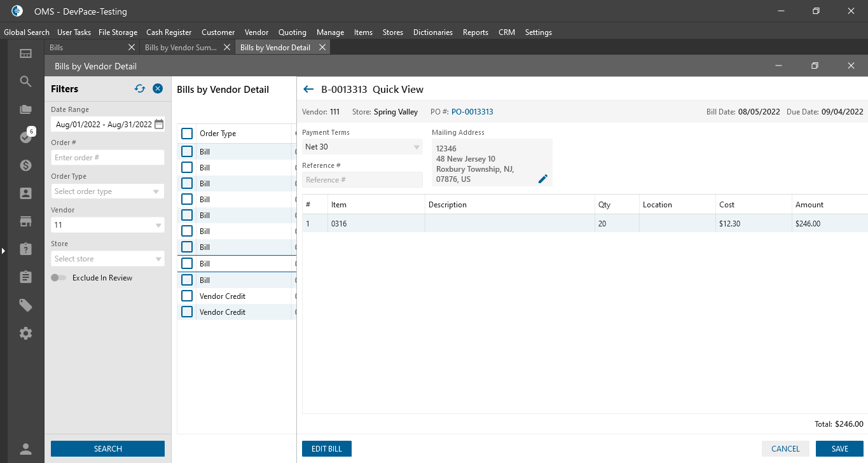Screen dimensions: 868x463
Task: Go back using the Quick View arrow
Action: [x=309, y=90]
